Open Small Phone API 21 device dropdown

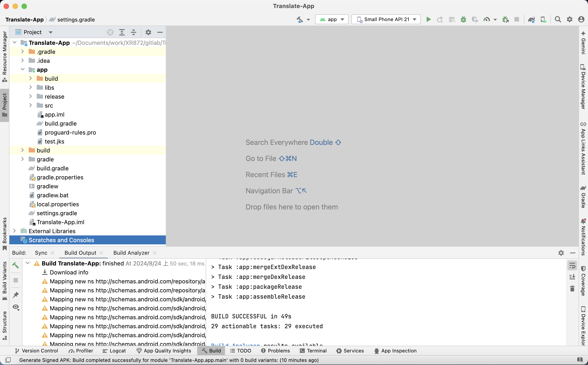pyautogui.click(x=386, y=19)
